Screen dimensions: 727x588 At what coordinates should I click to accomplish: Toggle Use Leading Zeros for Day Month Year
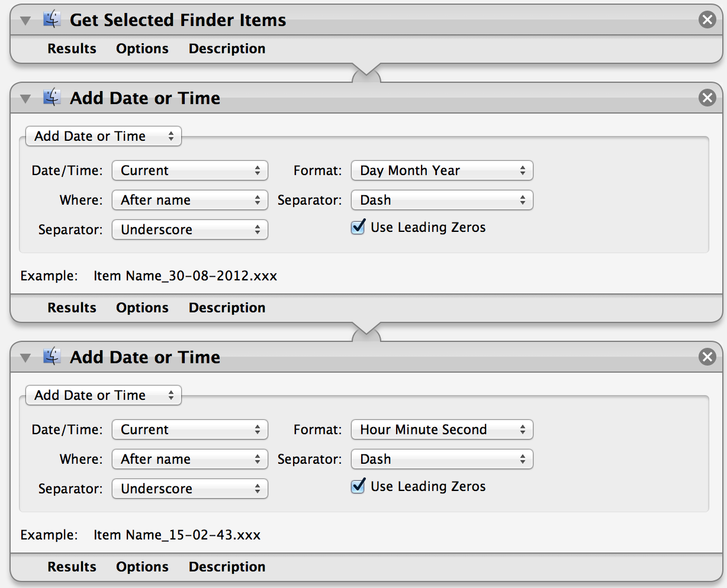358,227
